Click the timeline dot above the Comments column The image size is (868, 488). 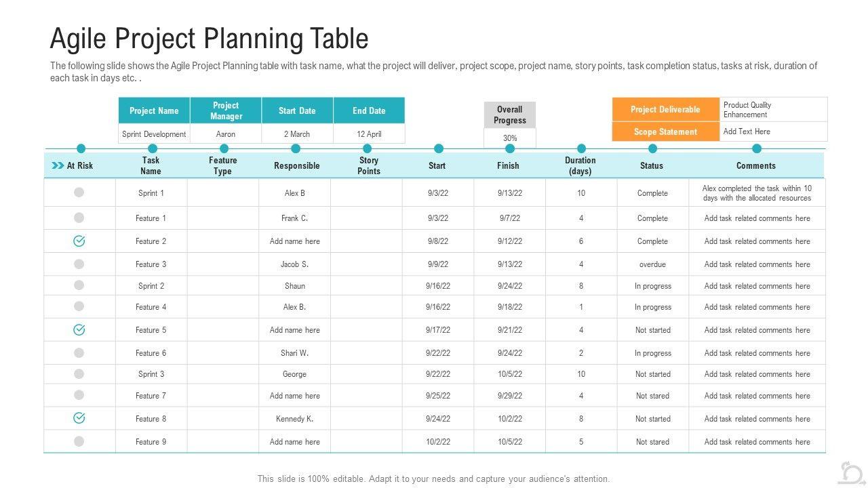pyautogui.click(x=757, y=148)
